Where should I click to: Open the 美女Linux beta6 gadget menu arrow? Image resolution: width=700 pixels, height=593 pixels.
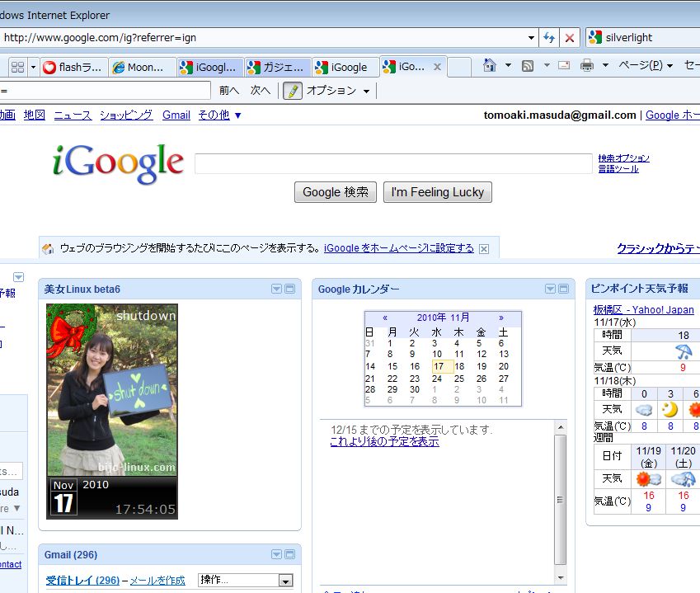pos(277,289)
